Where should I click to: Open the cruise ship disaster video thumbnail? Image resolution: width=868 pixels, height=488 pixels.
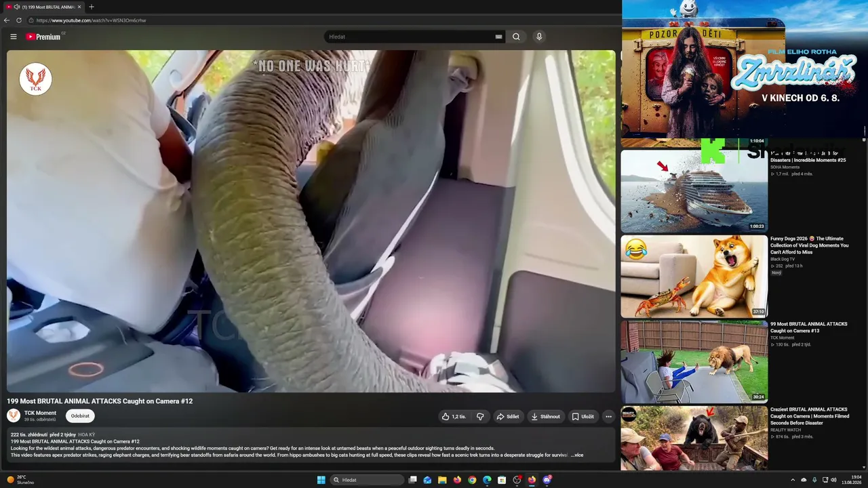694,191
